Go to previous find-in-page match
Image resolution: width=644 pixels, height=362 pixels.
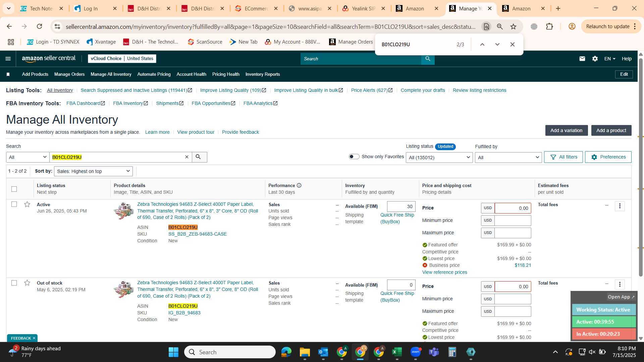coord(482,44)
